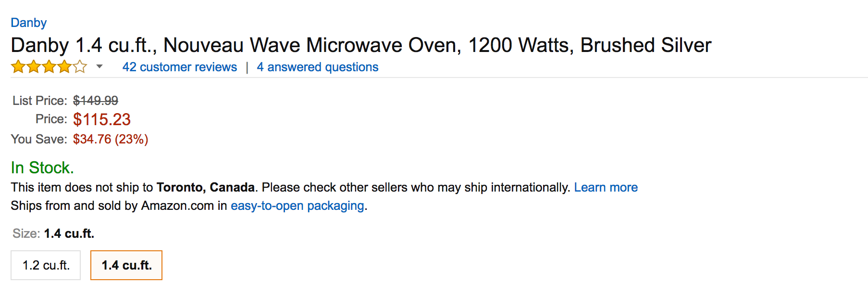
Task: Click the bold Toronto, Canada text
Action: (205, 187)
